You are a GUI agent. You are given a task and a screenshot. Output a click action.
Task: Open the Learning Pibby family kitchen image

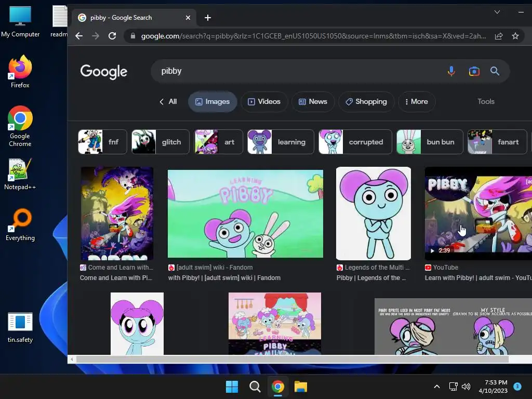[275, 323]
